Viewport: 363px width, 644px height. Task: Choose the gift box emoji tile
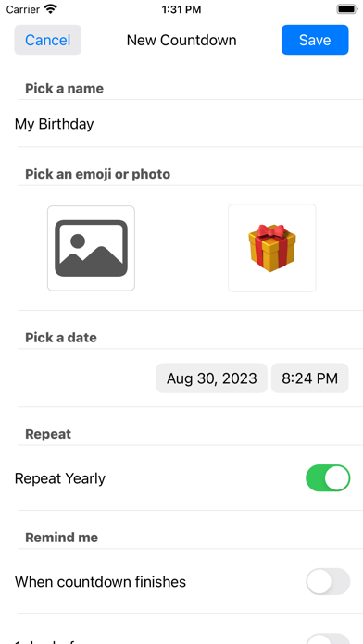[271, 248]
